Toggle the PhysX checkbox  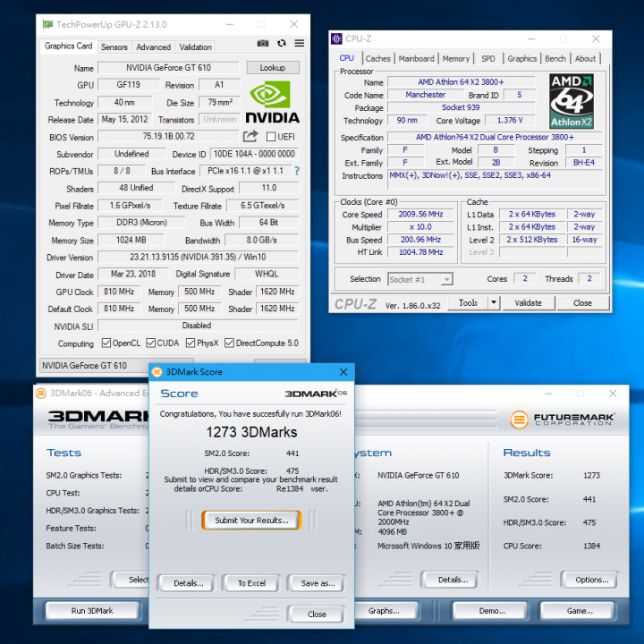[191, 343]
